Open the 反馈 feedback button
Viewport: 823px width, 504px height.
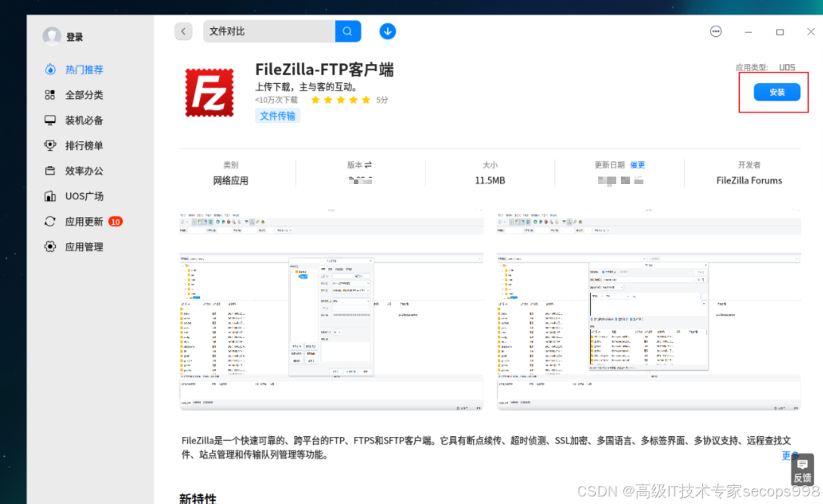(x=802, y=470)
